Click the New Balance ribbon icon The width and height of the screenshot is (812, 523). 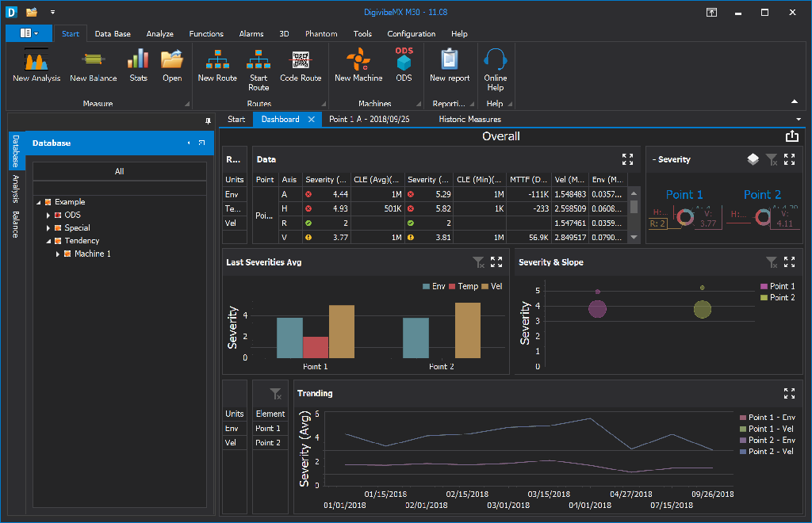(x=94, y=65)
